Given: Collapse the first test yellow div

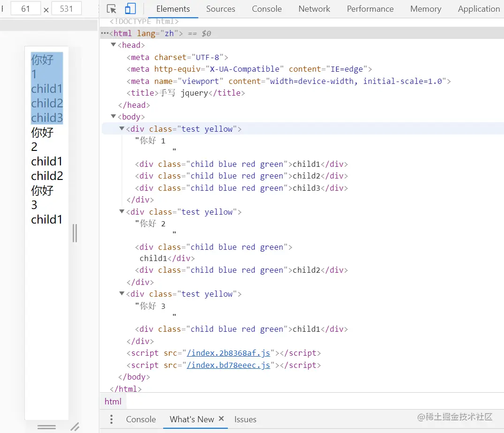Looking at the screenshot, I should (x=122, y=128).
